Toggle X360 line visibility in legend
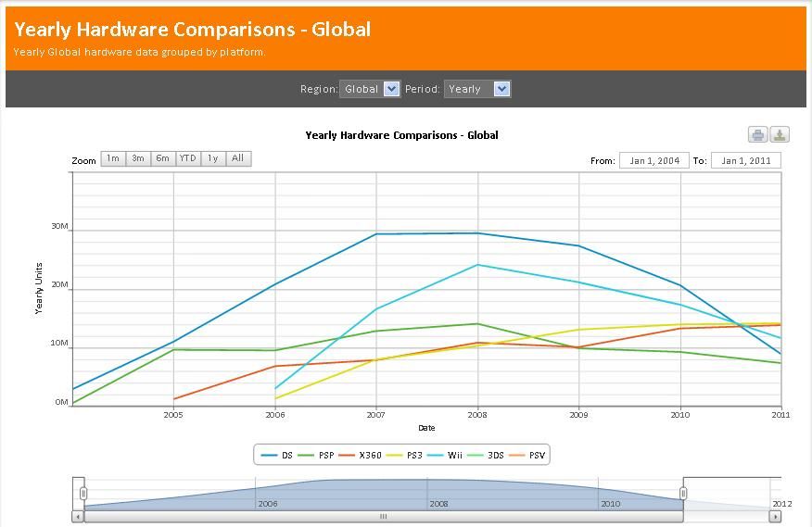This screenshot has width=812, height=527. coord(361,455)
